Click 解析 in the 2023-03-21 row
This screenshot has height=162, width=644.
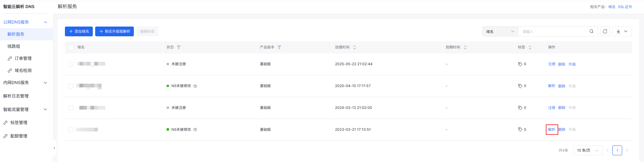point(552,129)
